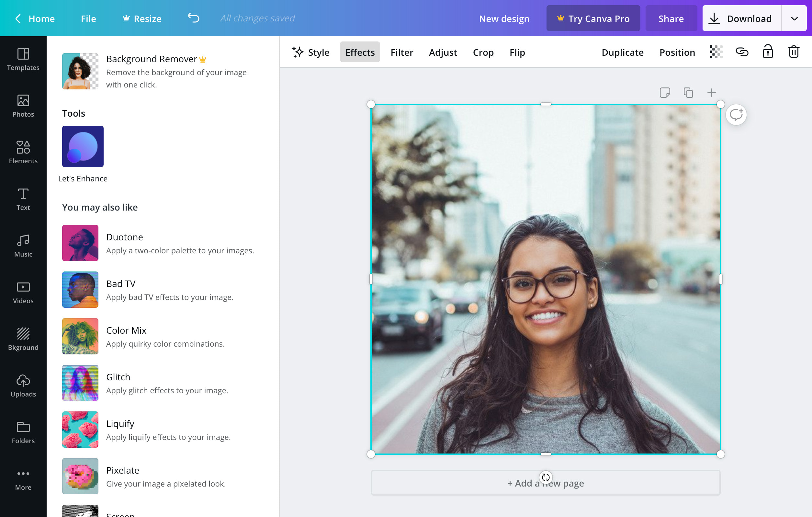
Task: Delete the selected image with trash icon
Action: (793, 52)
